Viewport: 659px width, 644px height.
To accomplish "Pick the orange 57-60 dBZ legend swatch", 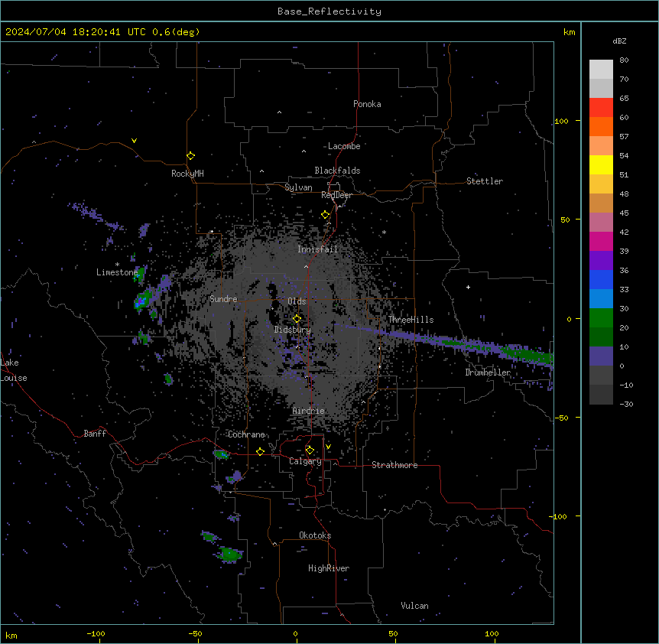I will pyautogui.click(x=601, y=126).
